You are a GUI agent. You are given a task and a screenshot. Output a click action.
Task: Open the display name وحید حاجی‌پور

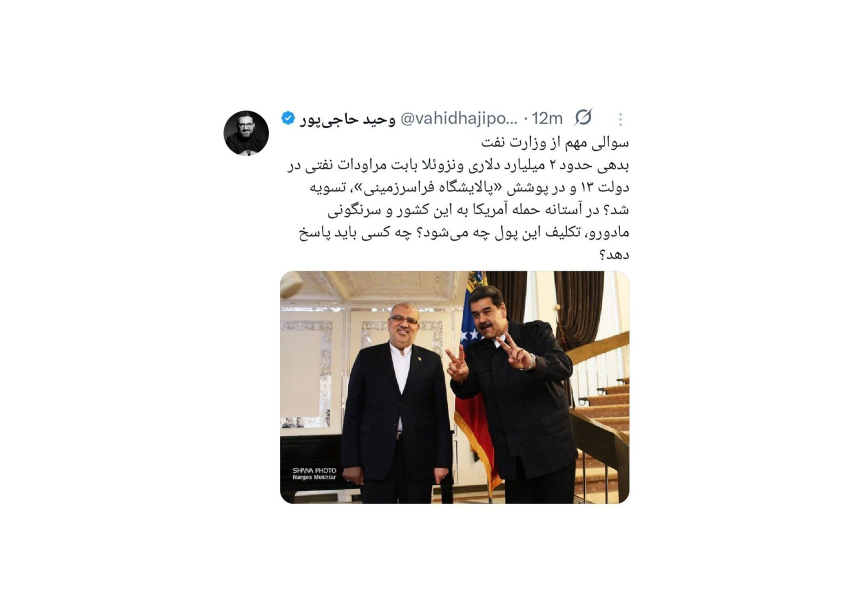click(x=348, y=119)
